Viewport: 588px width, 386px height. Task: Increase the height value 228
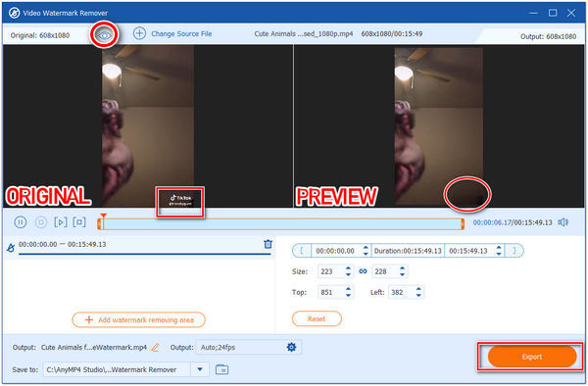coord(403,268)
